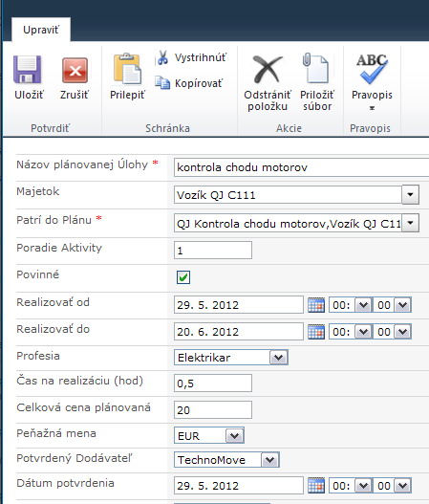Image resolution: width=429 pixels, height=504 pixels.
Task: Click the Čas na realizáciu field
Action: [x=213, y=383]
